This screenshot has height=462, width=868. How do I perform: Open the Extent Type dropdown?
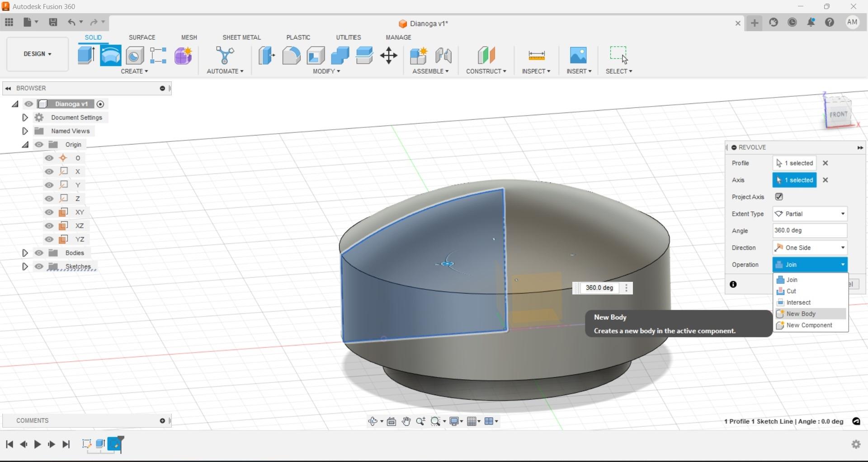pos(810,214)
